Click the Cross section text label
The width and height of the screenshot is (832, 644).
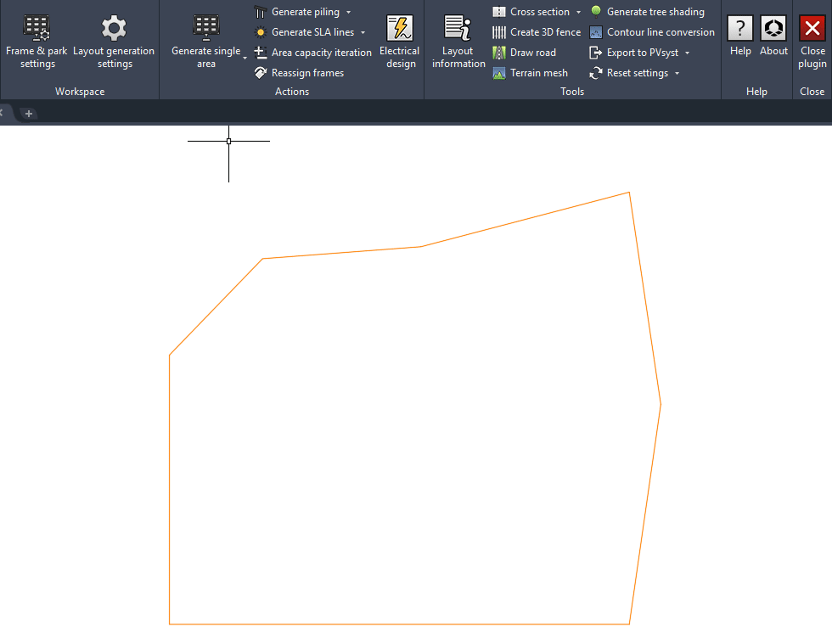(540, 12)
